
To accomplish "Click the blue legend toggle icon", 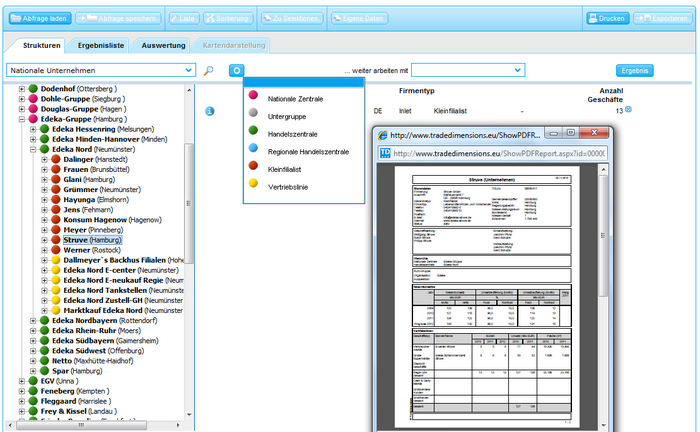I will click(236, 70).
